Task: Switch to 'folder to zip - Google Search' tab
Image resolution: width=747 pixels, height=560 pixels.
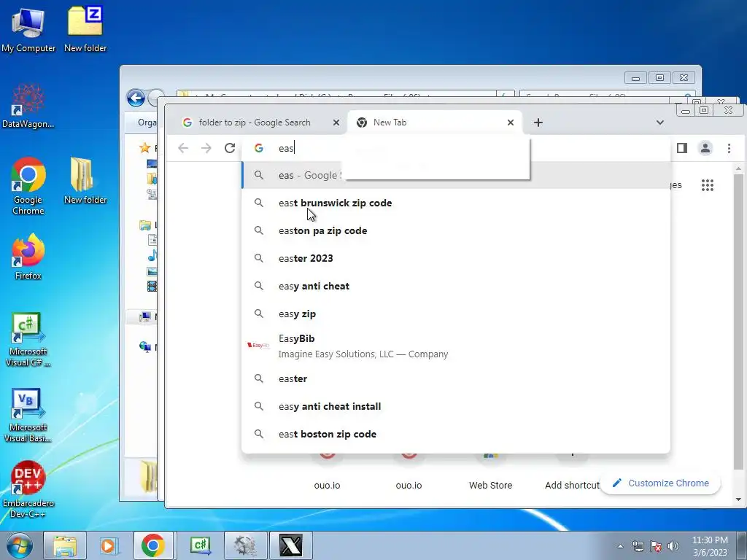Action: (x=260, y=122)
